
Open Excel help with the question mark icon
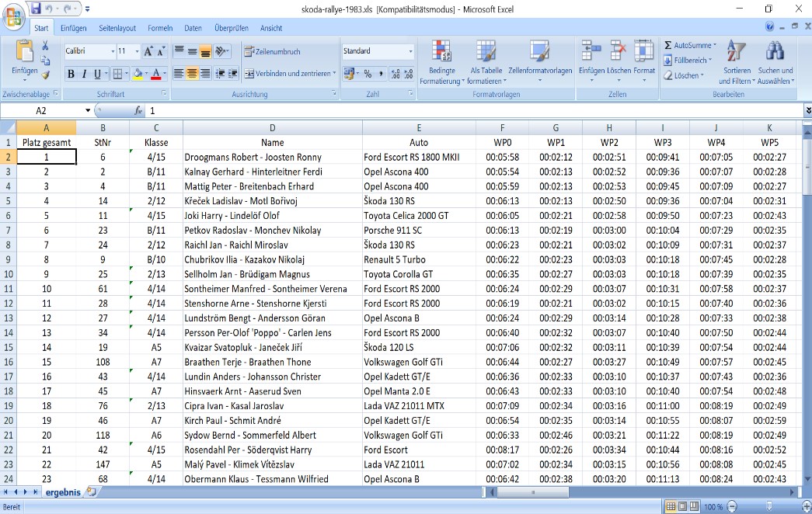769,26
